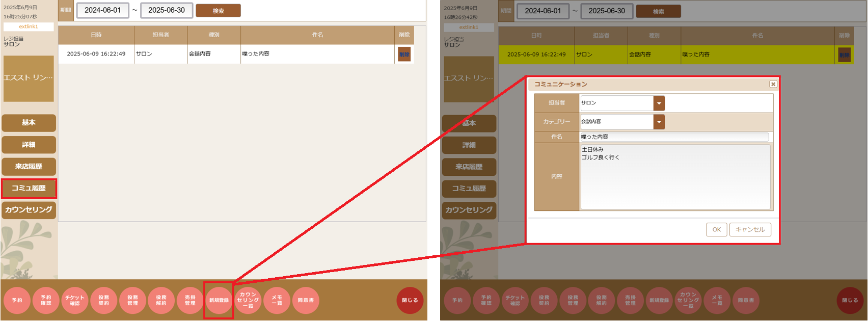
Task: Open 同意書 round button on left screen
Action: (x=306, y=300)
